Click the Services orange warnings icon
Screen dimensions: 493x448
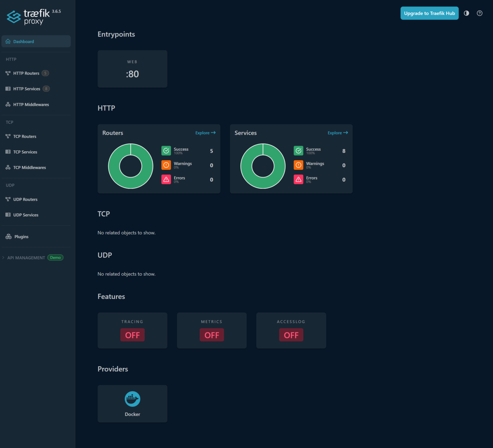tap(298, 165)
